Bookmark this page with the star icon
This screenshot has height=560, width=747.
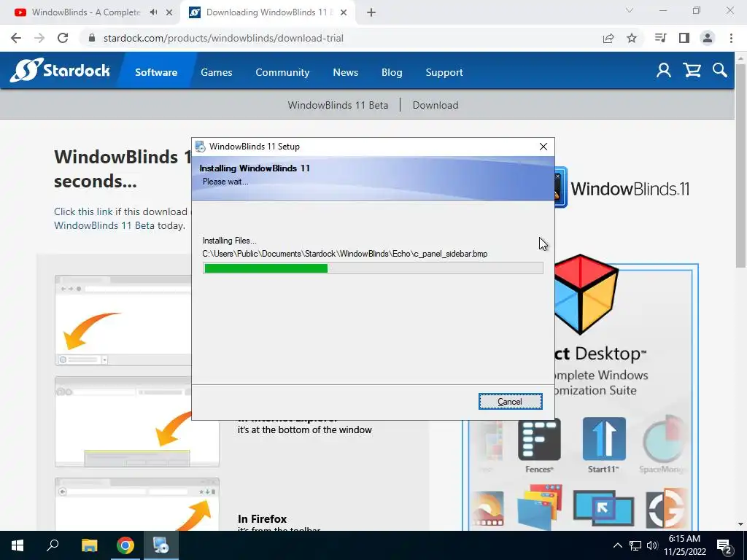[632, 38]
